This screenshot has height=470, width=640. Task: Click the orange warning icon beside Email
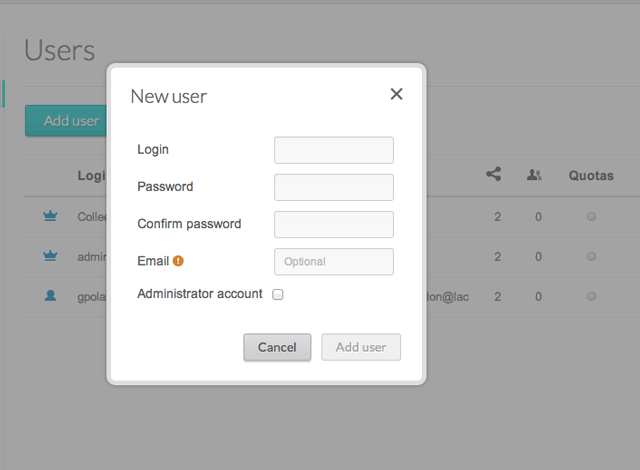point(178,261)
